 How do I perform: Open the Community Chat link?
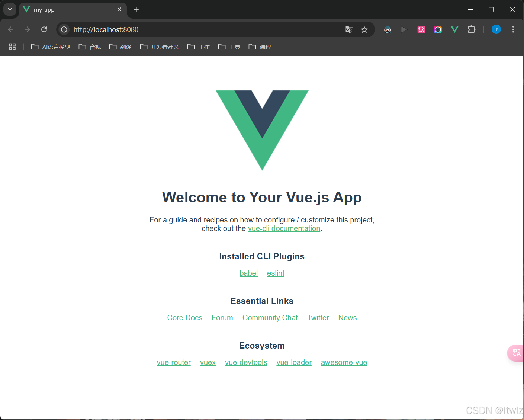coord(270,318)
